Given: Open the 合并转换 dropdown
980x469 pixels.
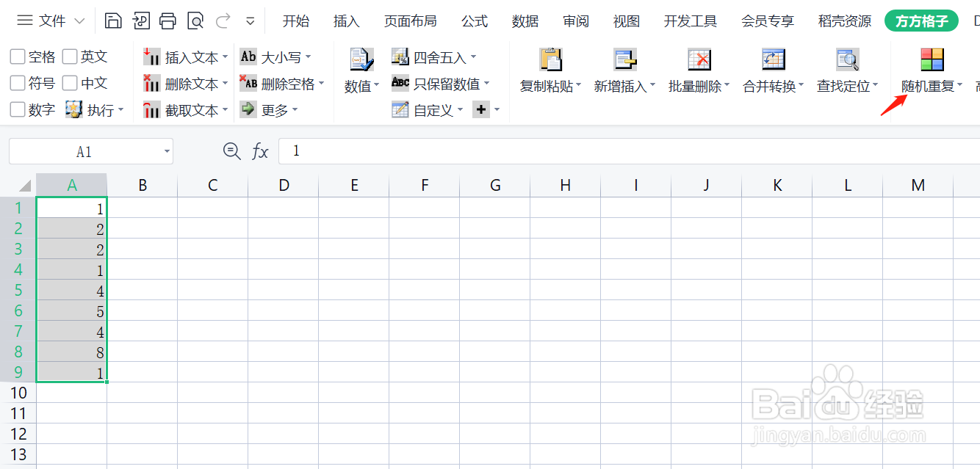Looking at the screenshot, I should (801, 86).
